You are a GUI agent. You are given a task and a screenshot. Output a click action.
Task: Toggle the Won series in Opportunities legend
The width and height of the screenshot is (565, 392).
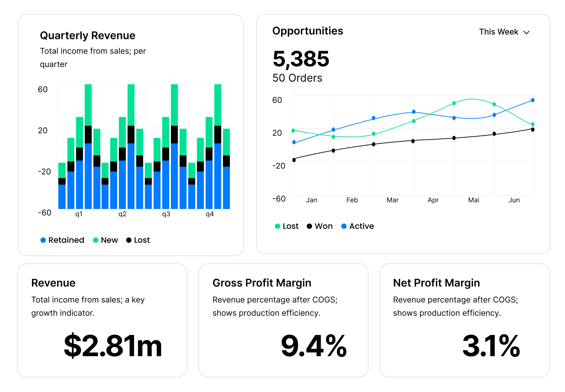point(320,226)
